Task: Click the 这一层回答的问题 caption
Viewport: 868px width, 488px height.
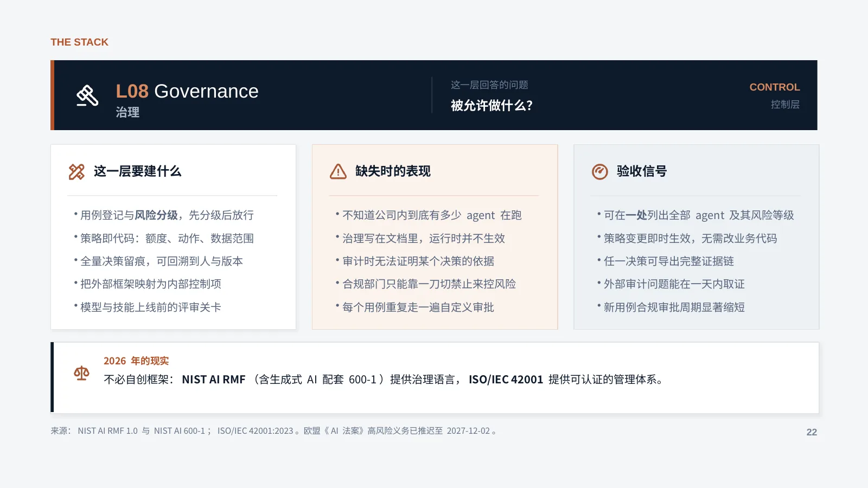Action: tap(489, 85)
